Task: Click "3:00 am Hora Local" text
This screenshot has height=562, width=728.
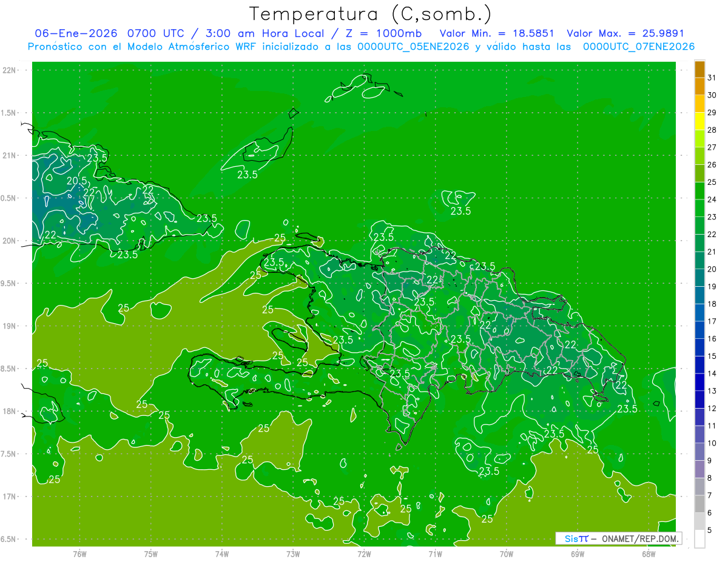Action: point(264,33)
